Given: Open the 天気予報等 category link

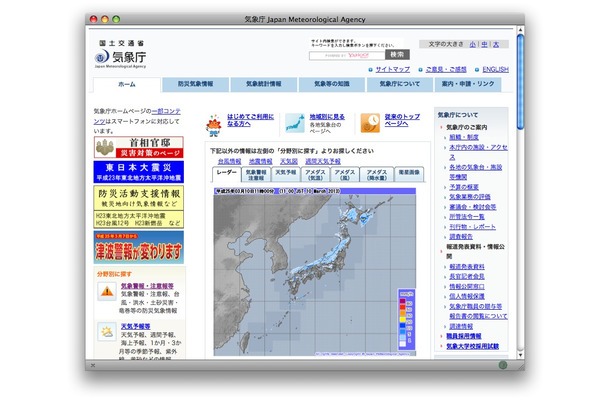Looking at the screenshot, I should coord(135,326).
